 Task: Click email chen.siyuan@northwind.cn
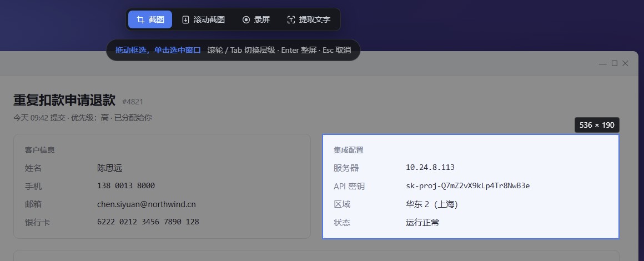[x=147, y=204]
